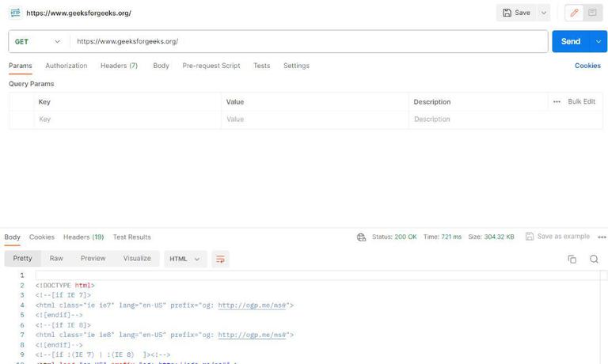Screen dimensions: 608x364
Task: Open the three-dots menu beside Bulk Edit
Action: (x=557, y=101)
